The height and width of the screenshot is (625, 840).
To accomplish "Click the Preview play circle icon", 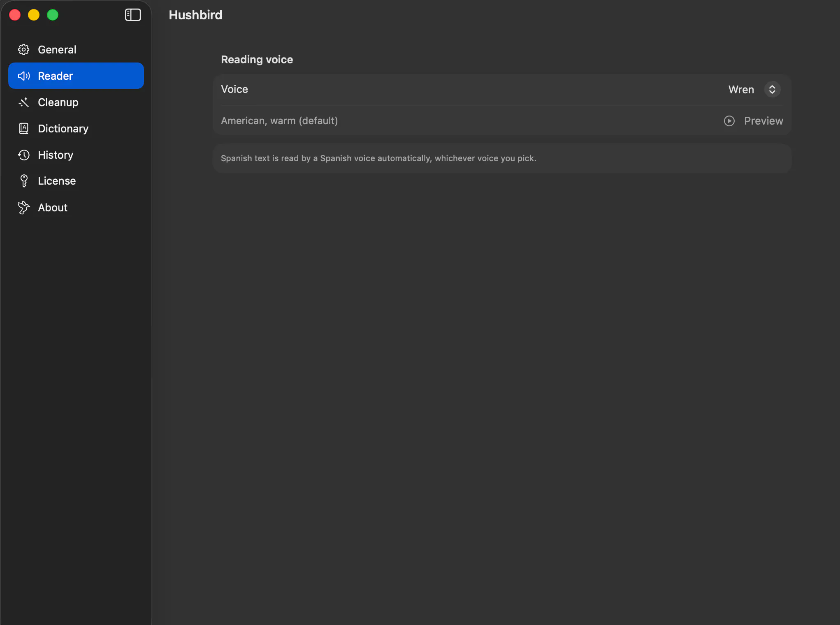I will tap(729, 121).
